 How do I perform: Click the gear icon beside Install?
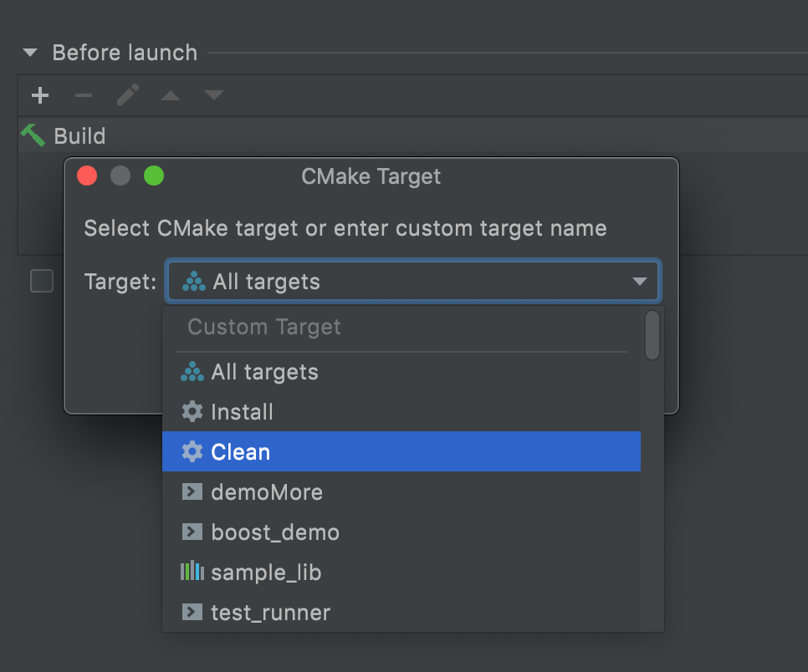pyautogui.click(x=192, y=411)
